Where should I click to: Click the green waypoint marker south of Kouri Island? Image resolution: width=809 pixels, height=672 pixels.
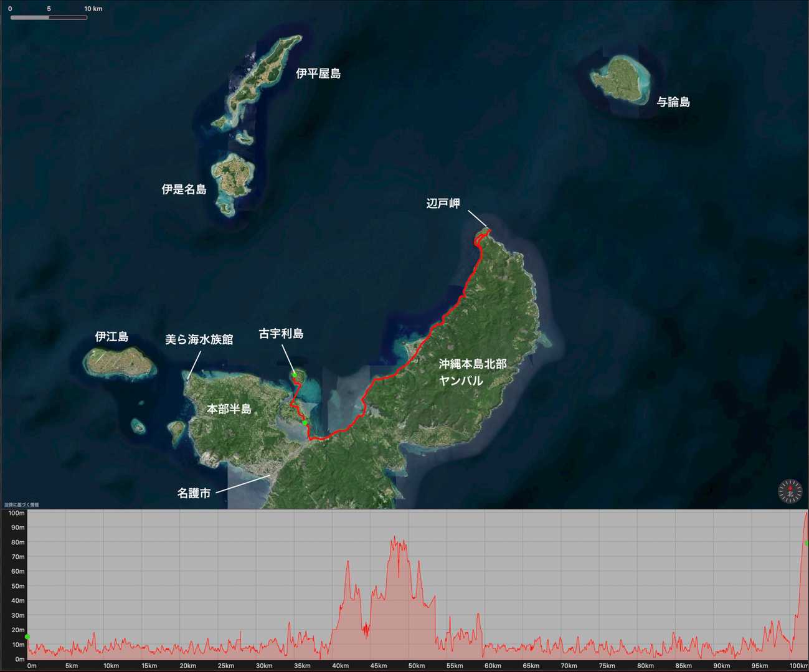[x=305, y=423]
